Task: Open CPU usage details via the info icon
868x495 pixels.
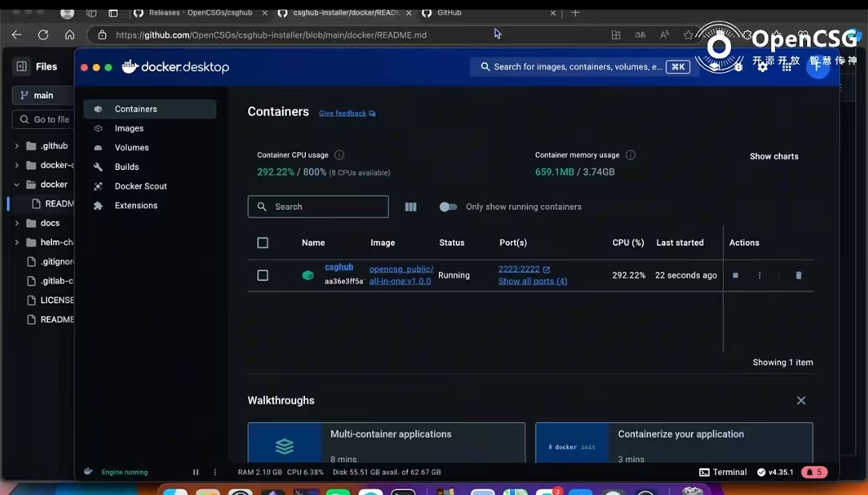Action: pos(337,155)
